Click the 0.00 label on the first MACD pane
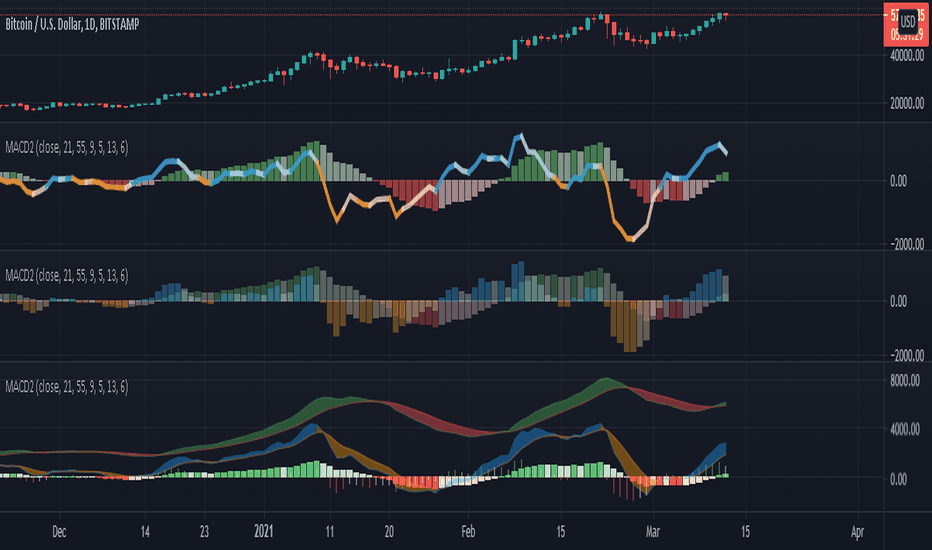Viewport: 932px width, 550px height. [x=898, y=181]
